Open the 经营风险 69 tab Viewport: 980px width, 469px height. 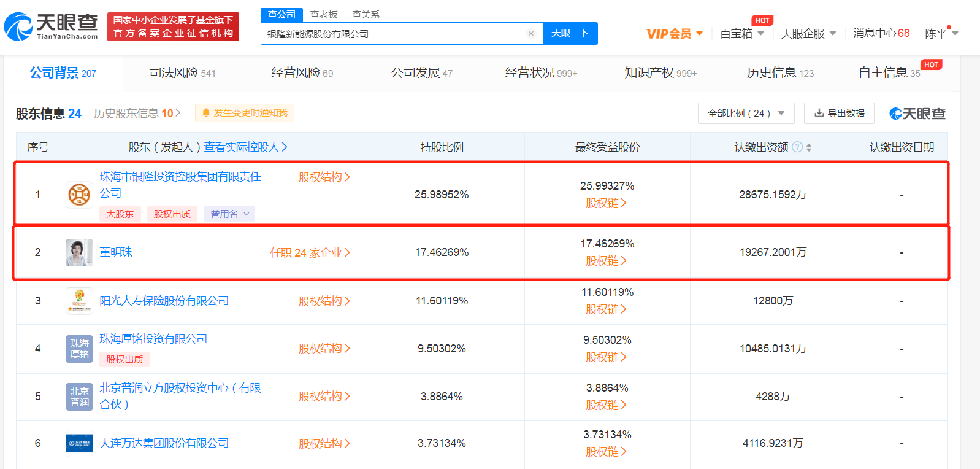pos(302,73)
